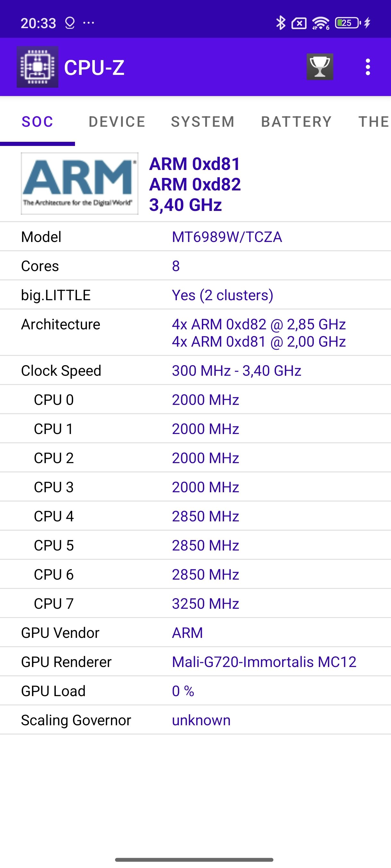Tap the GPU Renderer Mali-G720 row

[195, 662]
